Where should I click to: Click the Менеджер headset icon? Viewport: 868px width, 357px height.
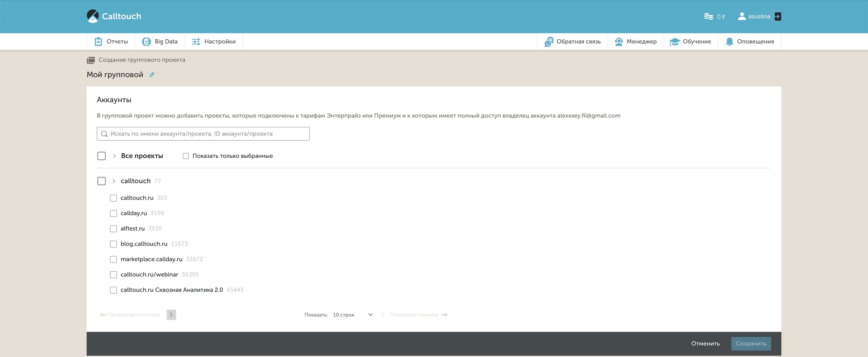[x=619, y=42]
